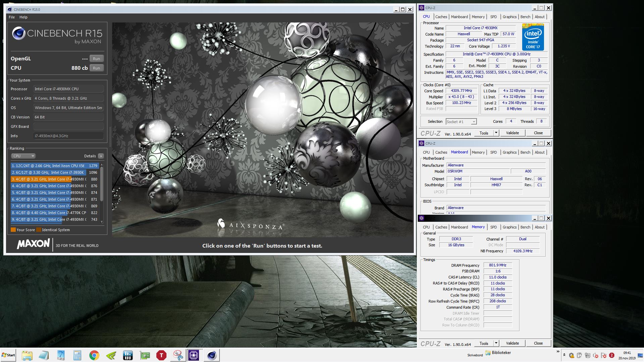Click Validate in the Memory CPU-Z window
644x362 pixels.
(512, 343)
